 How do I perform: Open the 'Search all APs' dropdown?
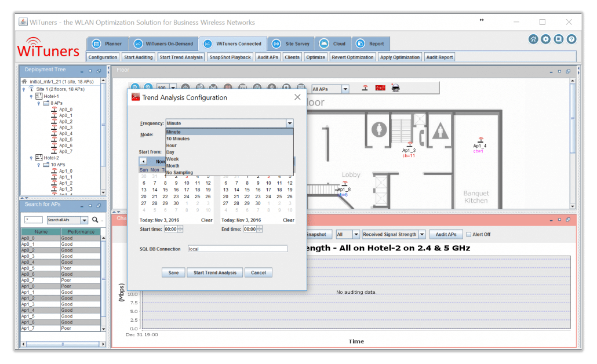(x=84, y=220)
